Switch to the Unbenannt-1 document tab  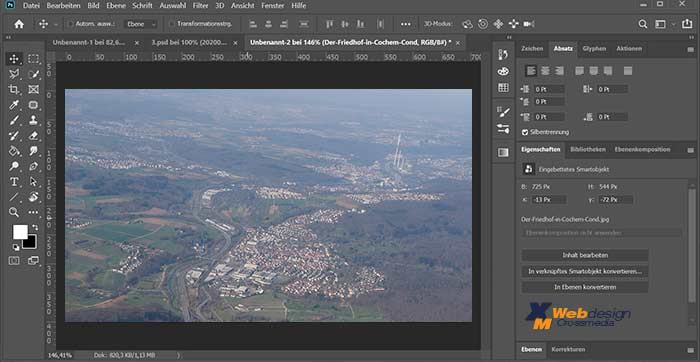click(89, 43)
